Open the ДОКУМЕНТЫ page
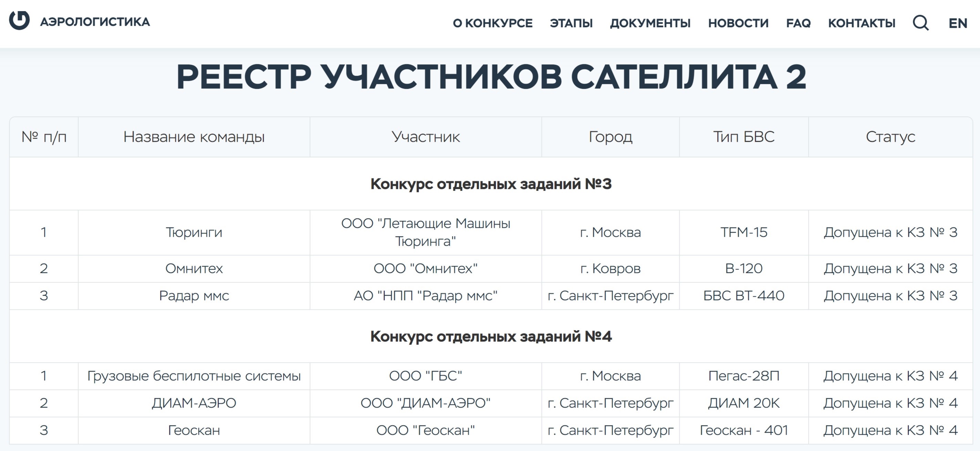 (x=650, y=23)
